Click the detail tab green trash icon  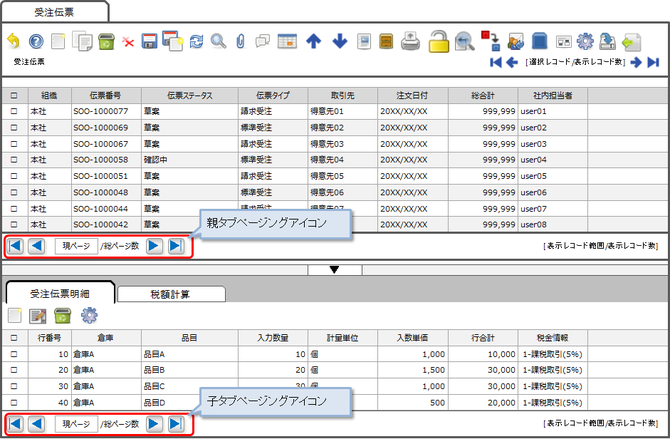(62, 316)
